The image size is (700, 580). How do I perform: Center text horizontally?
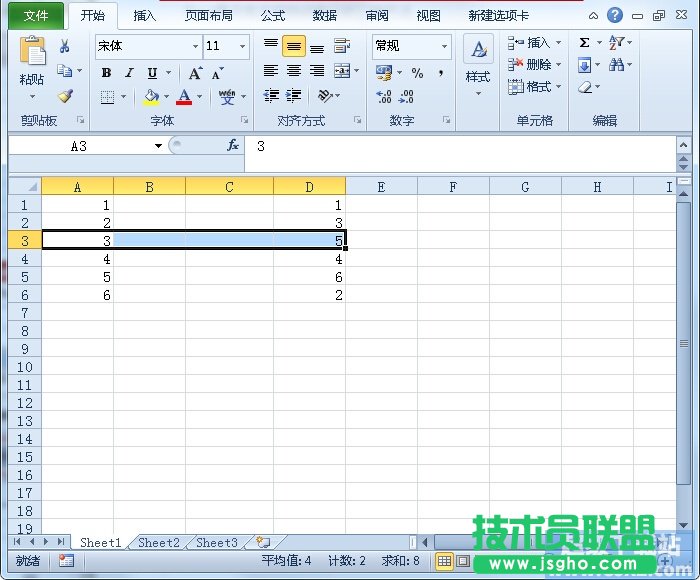(x=294, y=71)
